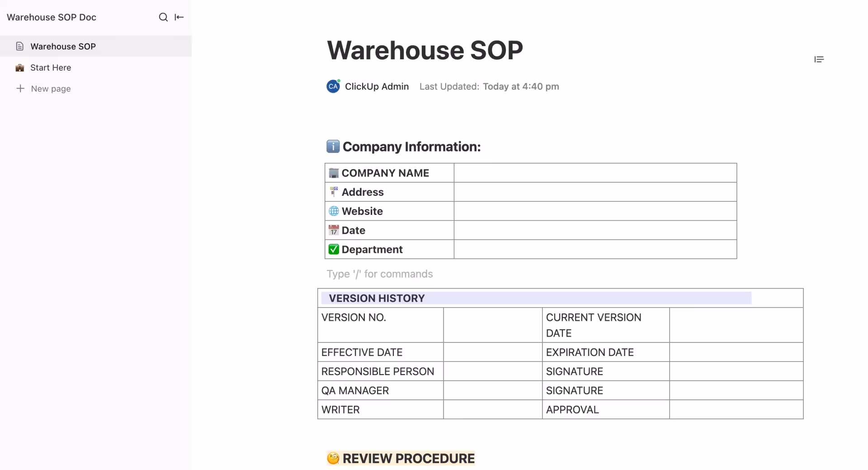Select the Start Here page

(x=50, y=67)
